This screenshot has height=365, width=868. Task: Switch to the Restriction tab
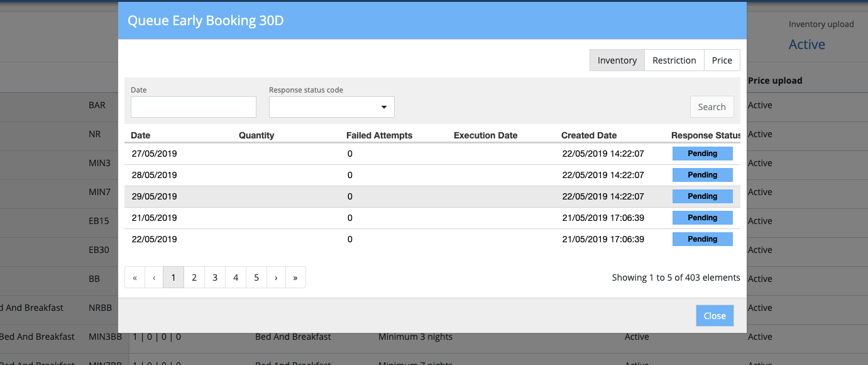(674, 60)
